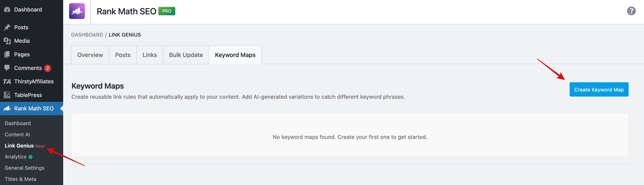The height and width of the screenshot is (185, 644).
Task: Click the red comments count badge
Action: tap(48, 68)
